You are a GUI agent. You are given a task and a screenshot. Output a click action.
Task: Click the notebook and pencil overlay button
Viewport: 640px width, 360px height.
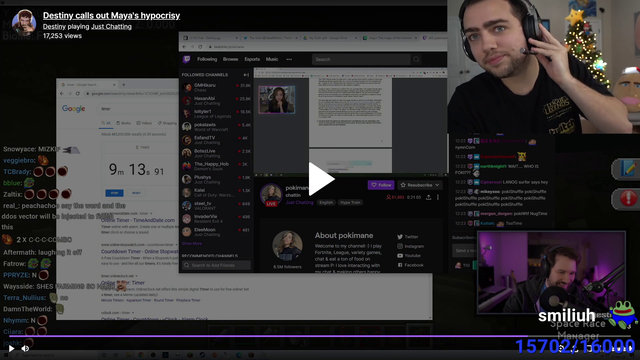tap(627, 169)
